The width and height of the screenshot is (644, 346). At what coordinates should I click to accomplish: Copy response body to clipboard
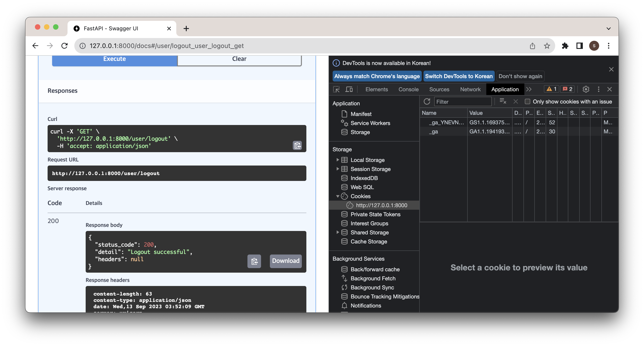tap(254, 261)
